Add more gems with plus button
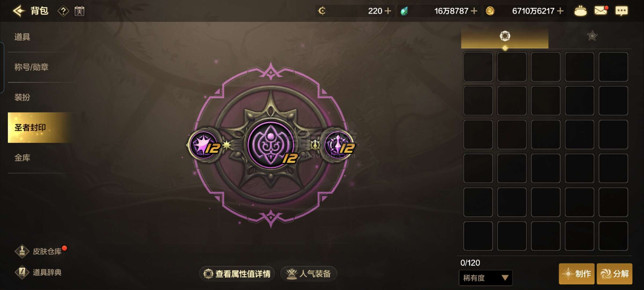The height and width of the screenshot is (290, 644). [x=474, y=11]
